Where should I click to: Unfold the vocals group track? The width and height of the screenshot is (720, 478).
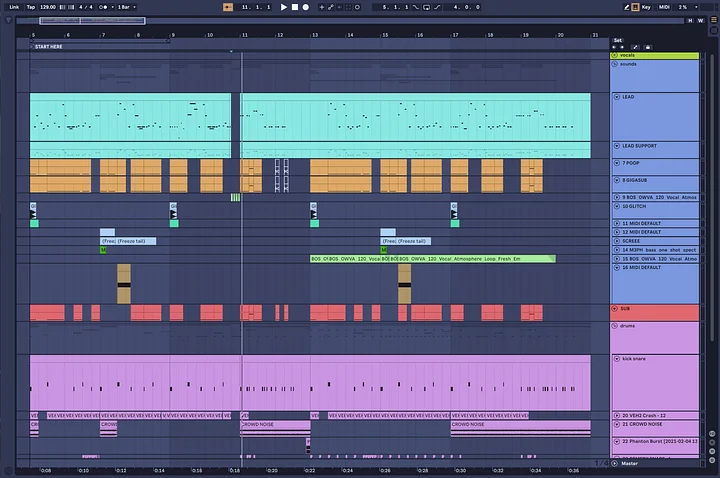click(x=614, y=55)
